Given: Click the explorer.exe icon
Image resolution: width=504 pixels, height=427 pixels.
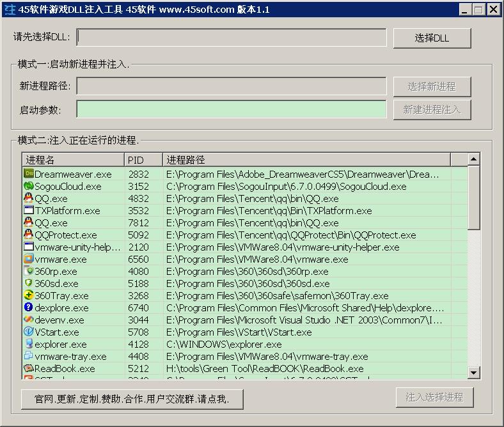Looking at the screenshot, I should tap(29, 344).
